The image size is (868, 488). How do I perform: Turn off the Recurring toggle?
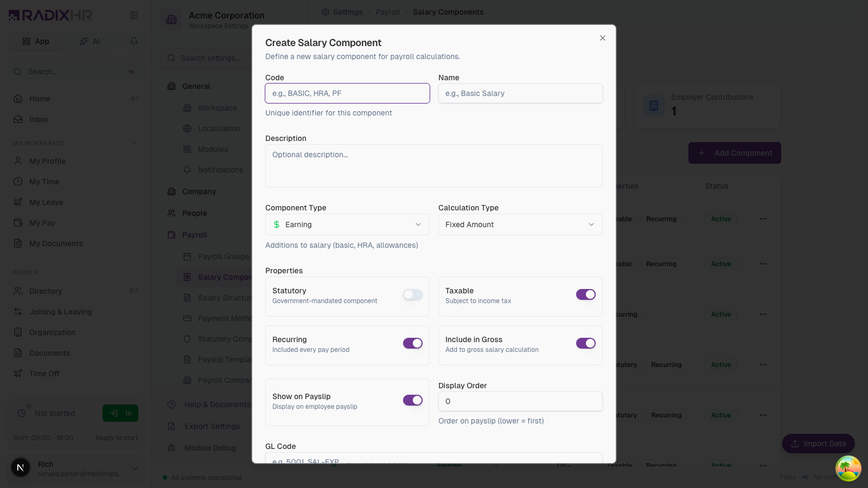coord(413,343)
